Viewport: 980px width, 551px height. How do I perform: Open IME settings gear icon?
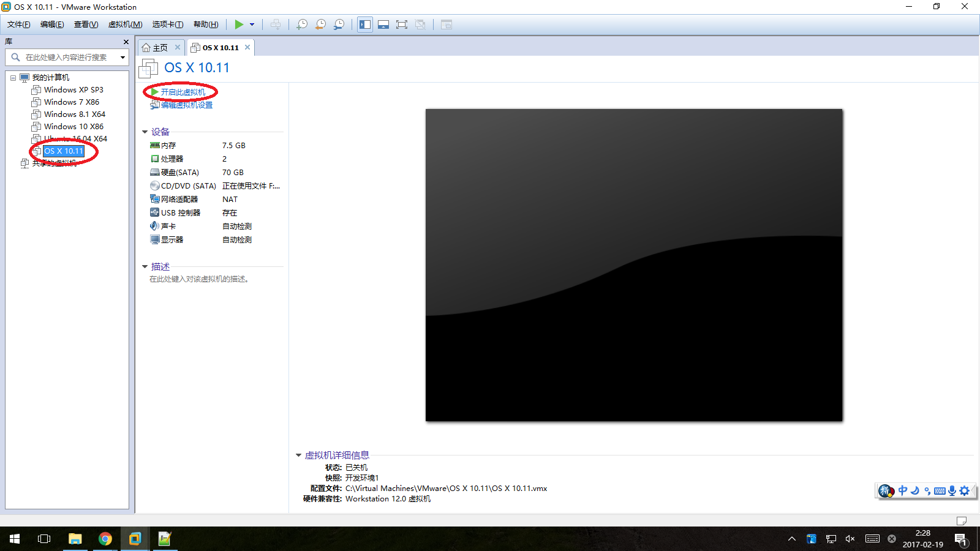pyautogui.click(x=965, y=491)
